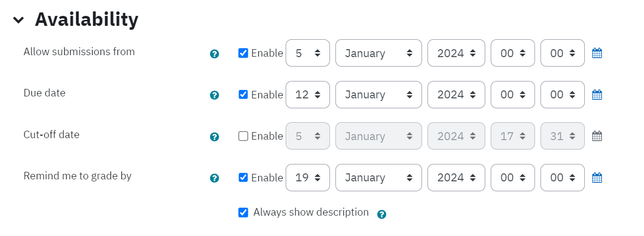Collapse the Availability section chevron
Viewport: 644px width, 236px height.
point(18,20)
